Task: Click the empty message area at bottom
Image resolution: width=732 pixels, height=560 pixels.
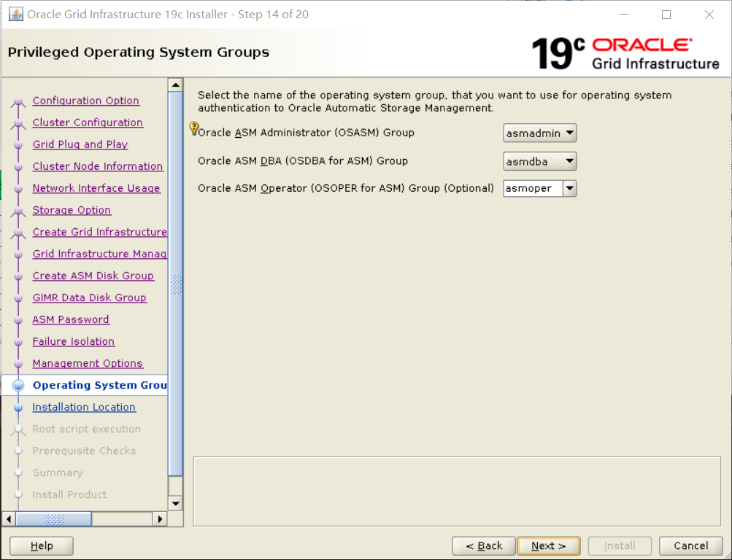Action: pos(457,491)
